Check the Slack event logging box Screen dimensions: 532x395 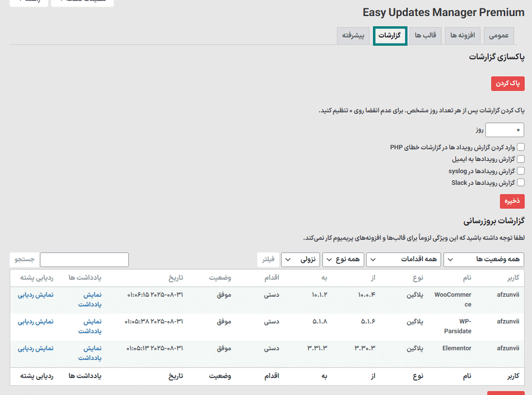click(521, 183)
